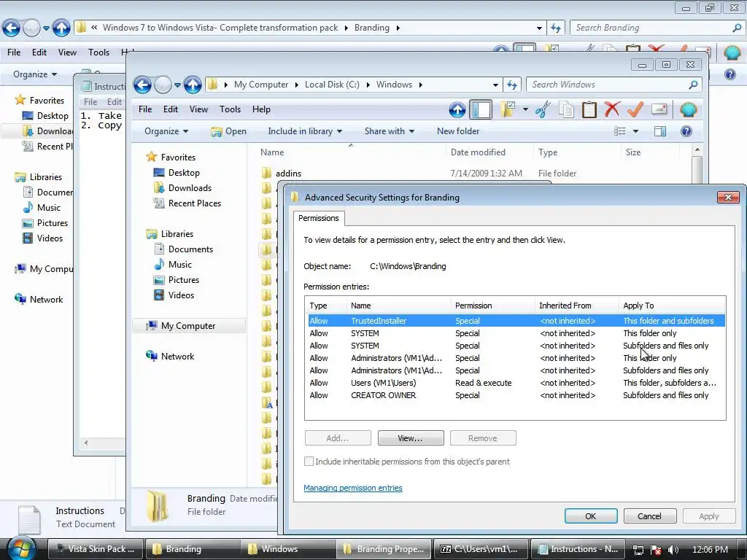Click Apply To column header
747x560 pixels.
click(x=672, y=306)
